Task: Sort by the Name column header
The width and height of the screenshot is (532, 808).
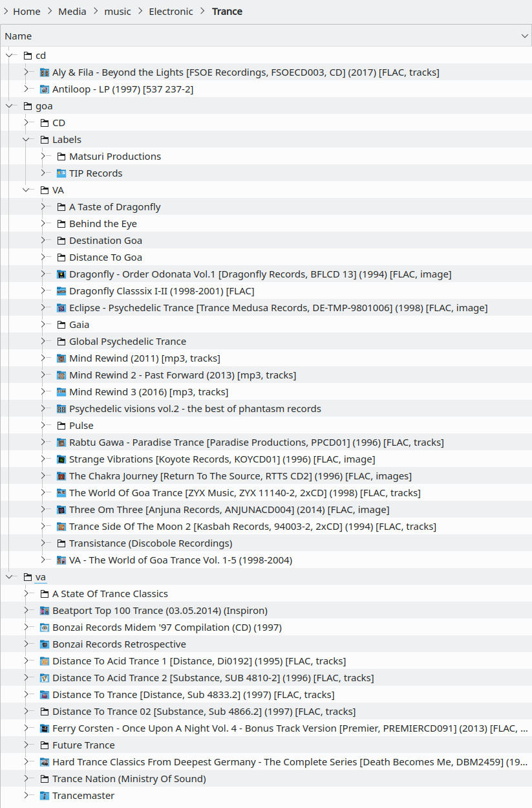Action: [x=266, y=36]
